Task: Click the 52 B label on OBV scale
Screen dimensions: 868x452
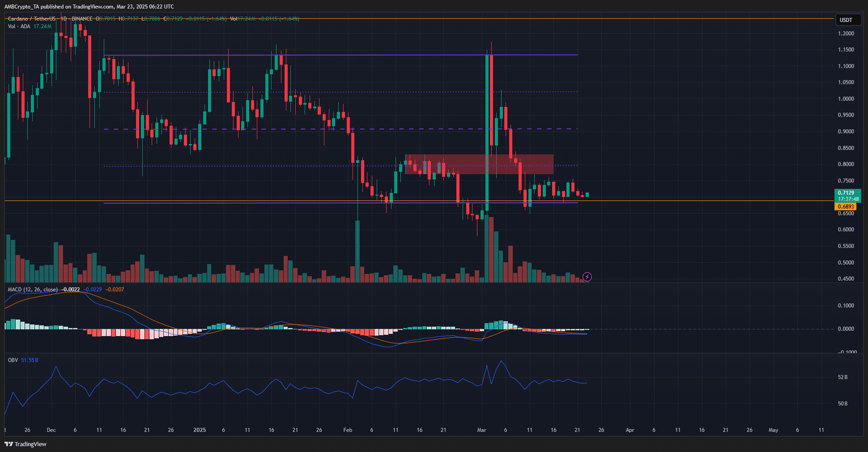Action: tap(843, 377)
